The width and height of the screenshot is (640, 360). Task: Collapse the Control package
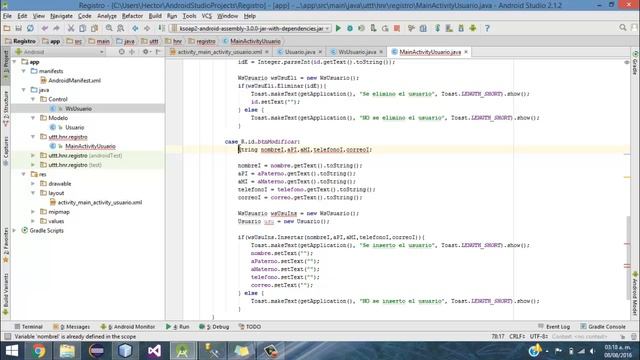pyautogui.click(x=33, y=99)
